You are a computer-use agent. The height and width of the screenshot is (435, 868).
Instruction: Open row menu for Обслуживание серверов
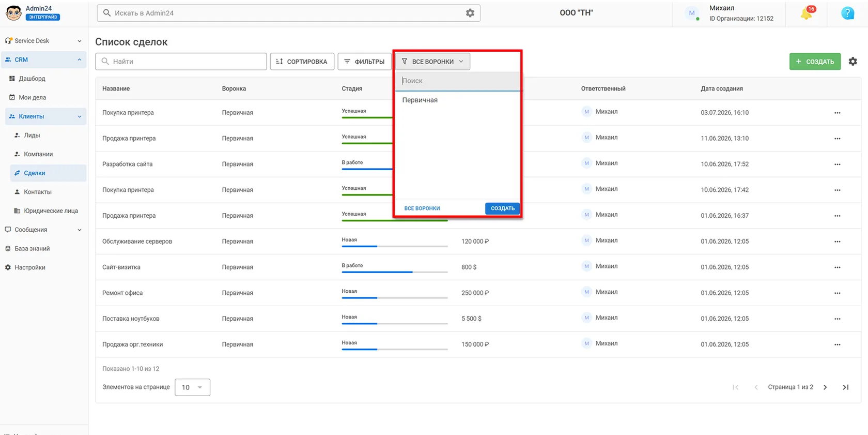pos(838,242)
